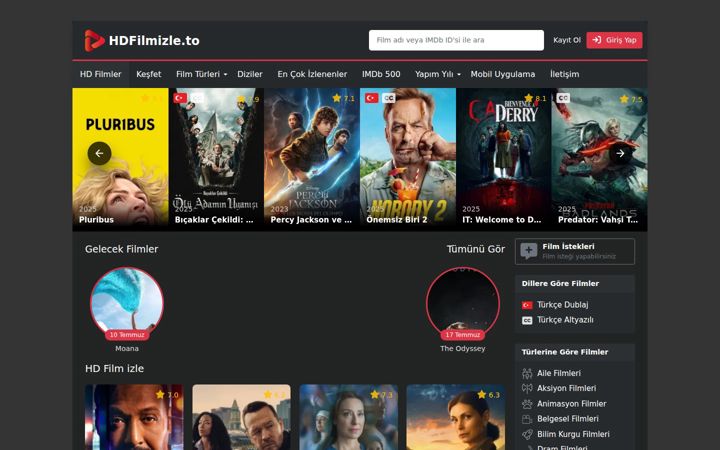The height and width of the screenshot is (450, 720).
Task: Open the Film Türleri dropdown menu
Action: pyautogui.click(x=202, y=74)
